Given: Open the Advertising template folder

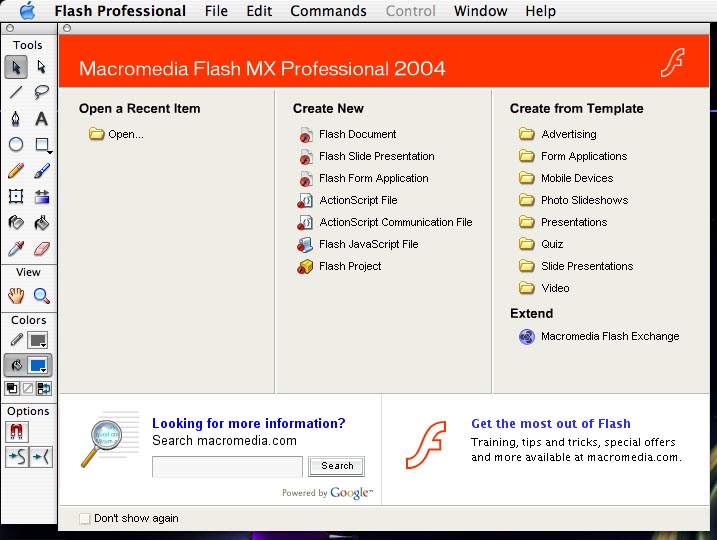Looking at the screenshot, I should (x=558, y=134).
